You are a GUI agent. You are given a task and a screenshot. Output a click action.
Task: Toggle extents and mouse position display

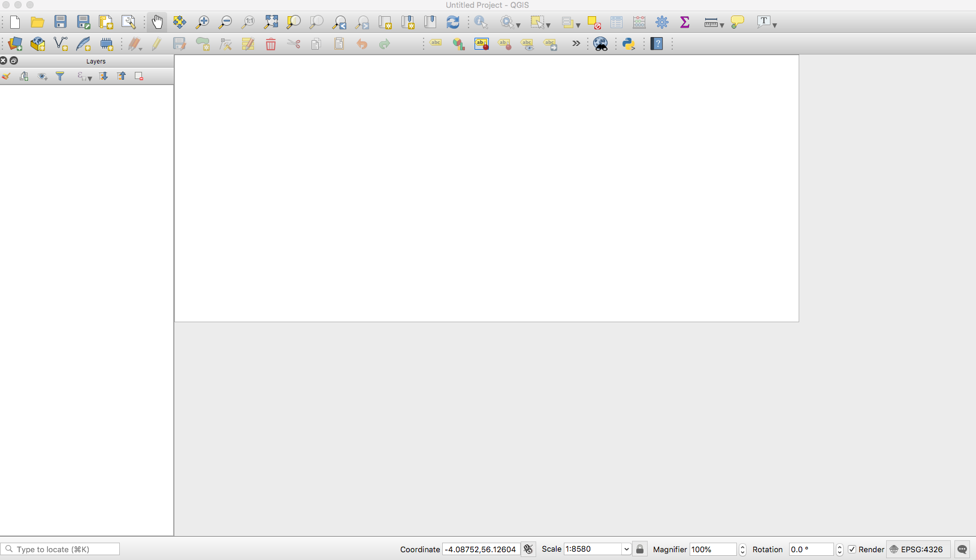[528, 549]
